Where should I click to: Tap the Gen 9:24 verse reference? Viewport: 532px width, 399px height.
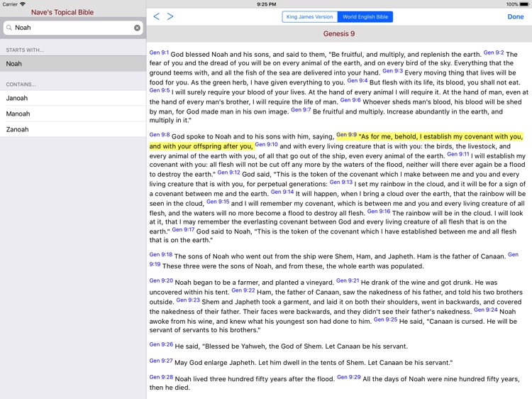pyautogui.click(x=485, y=310)
